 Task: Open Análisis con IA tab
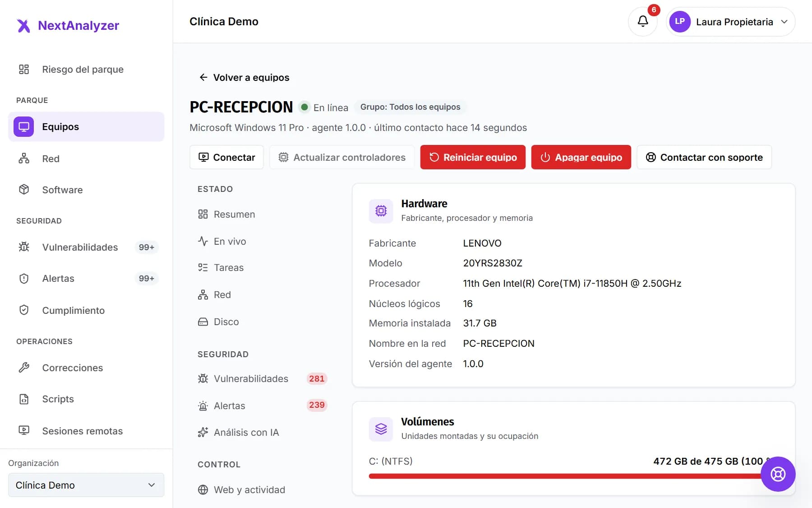tap(263, 432)
